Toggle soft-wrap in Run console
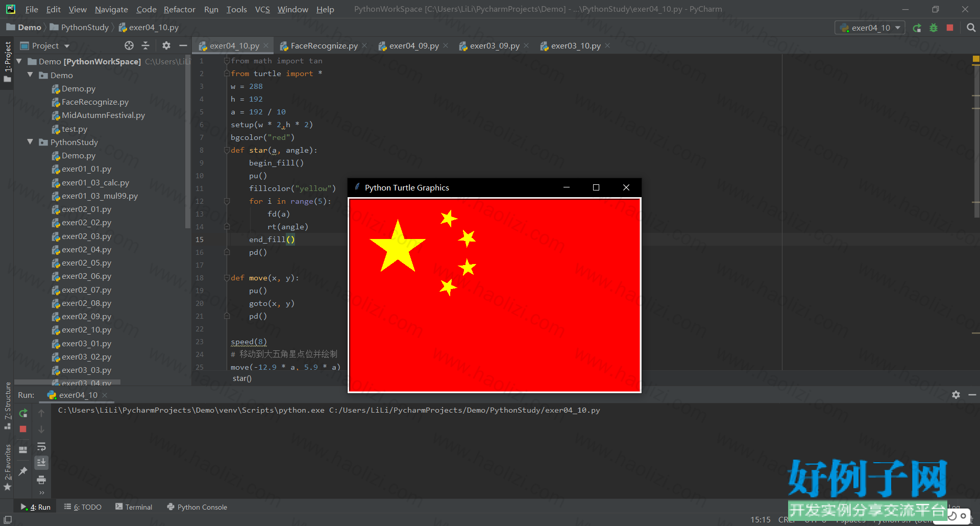 (41, 446)
